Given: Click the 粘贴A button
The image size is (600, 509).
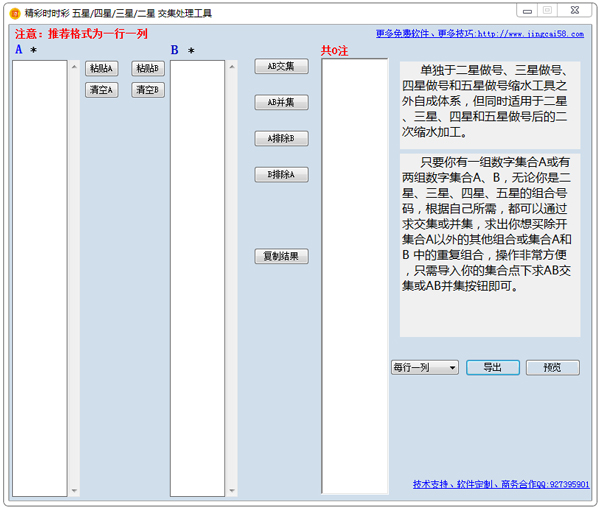Looking at the screenshot, I should tap(101, 69).
